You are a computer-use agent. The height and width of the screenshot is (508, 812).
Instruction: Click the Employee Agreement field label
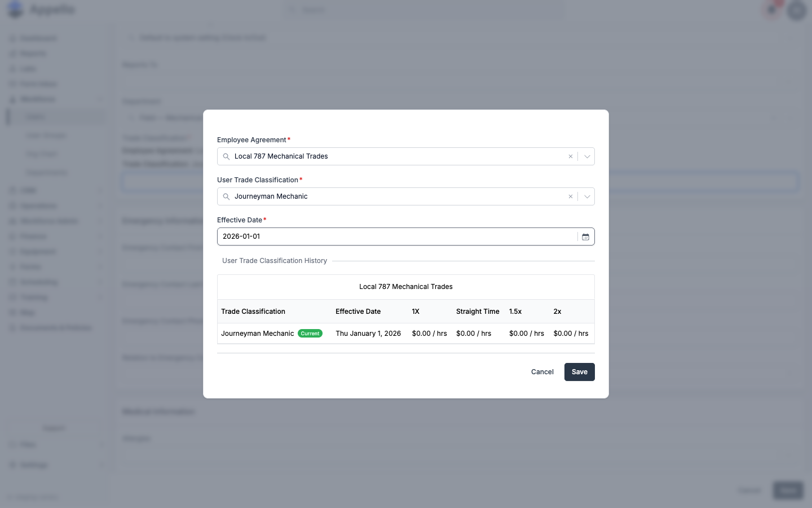tap(251, 140)
